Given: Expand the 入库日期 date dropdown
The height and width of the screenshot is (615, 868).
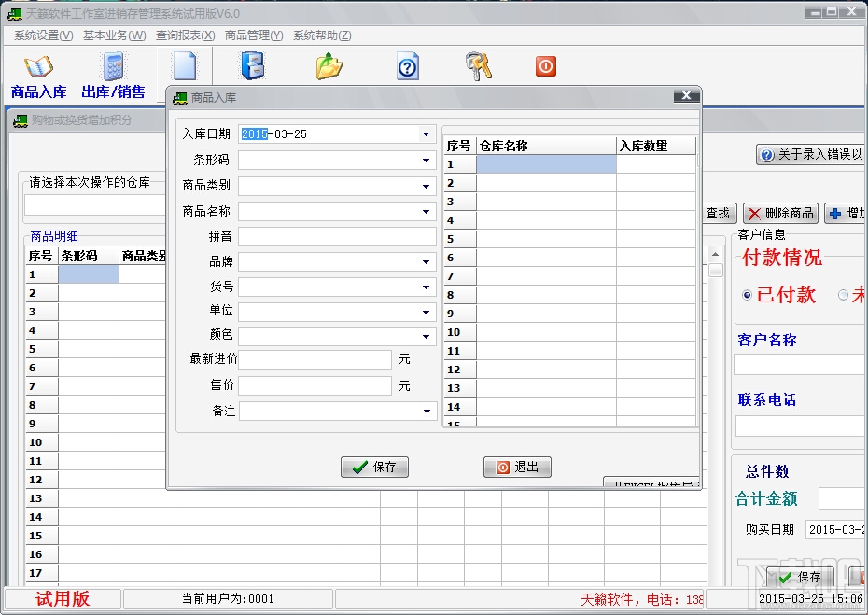Looking at the screenshot, I should (x=426, y=134).
